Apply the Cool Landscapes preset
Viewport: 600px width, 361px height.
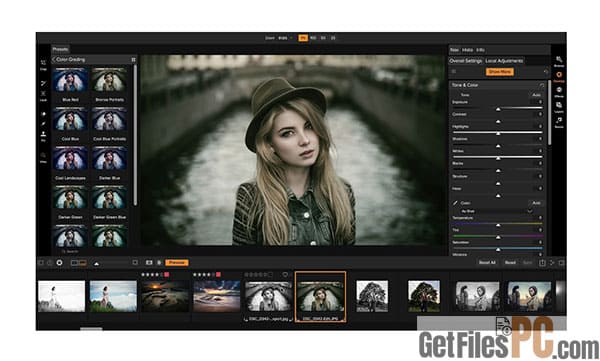point(70,162)
